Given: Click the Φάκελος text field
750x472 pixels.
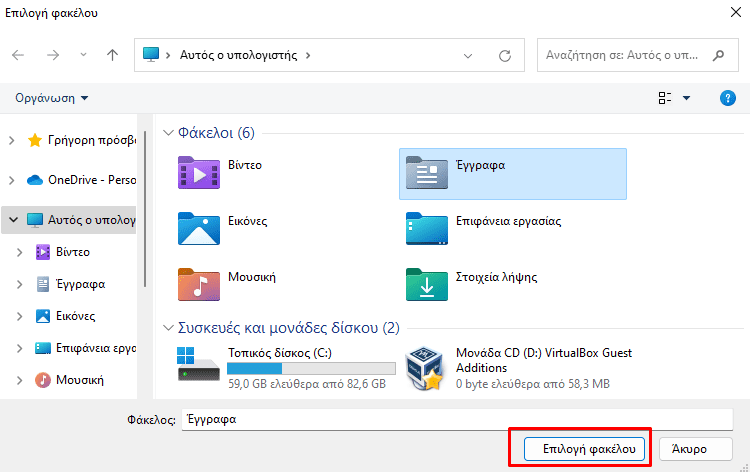Looking at the screenshot, I should tap(457, 419).
